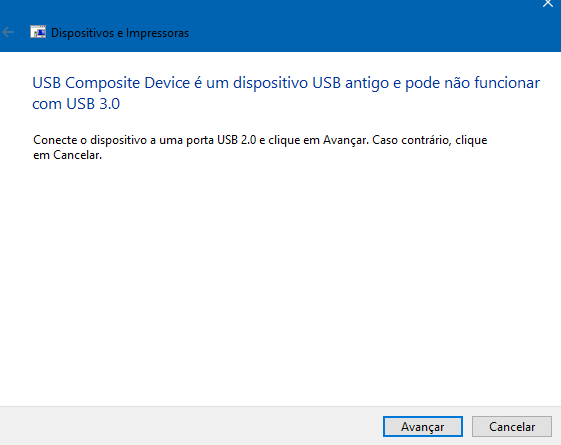The image size is (561, 445).
Task: Click the Cancelar button
Action: [x=512, y=426]
